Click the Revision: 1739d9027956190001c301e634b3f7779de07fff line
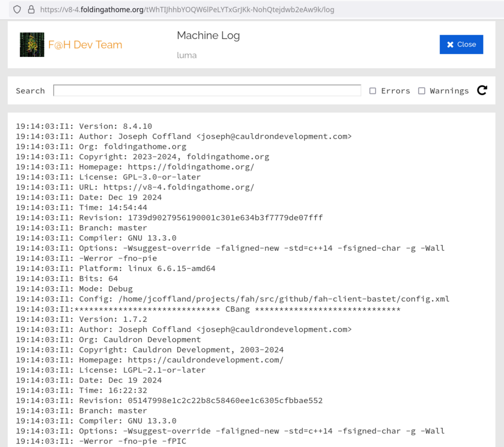 tap(169, 218)
